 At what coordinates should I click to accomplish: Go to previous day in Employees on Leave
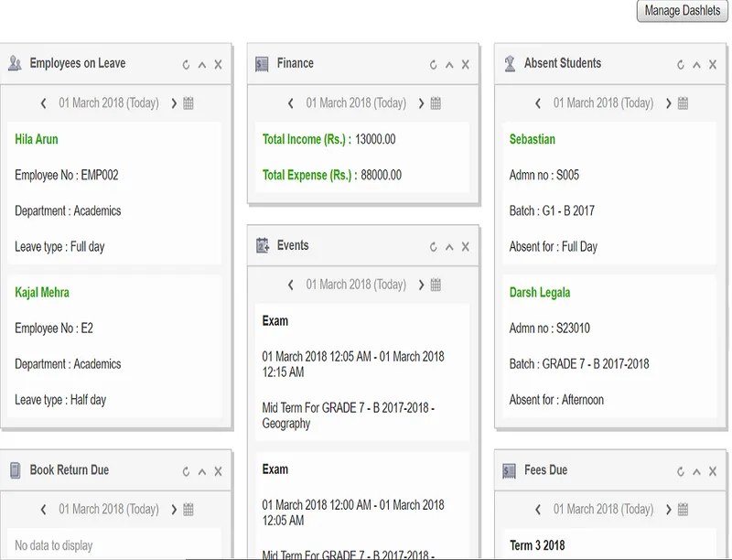[x=43, y=103]
